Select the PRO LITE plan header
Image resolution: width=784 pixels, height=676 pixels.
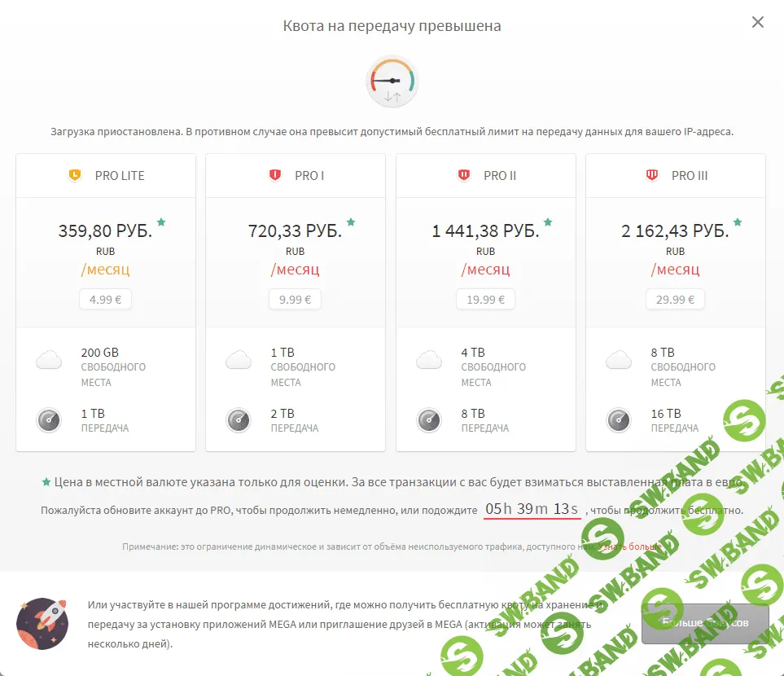point(106,175)
